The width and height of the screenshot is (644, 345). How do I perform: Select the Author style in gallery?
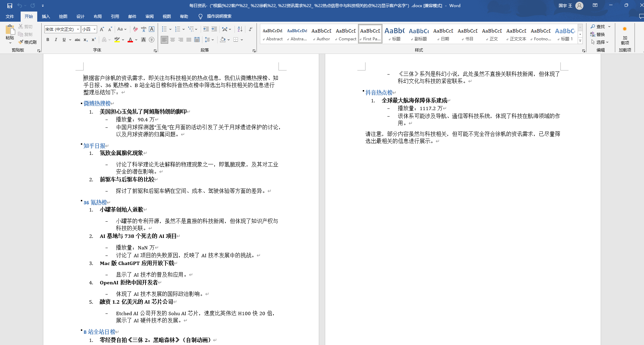coord(321,34)
